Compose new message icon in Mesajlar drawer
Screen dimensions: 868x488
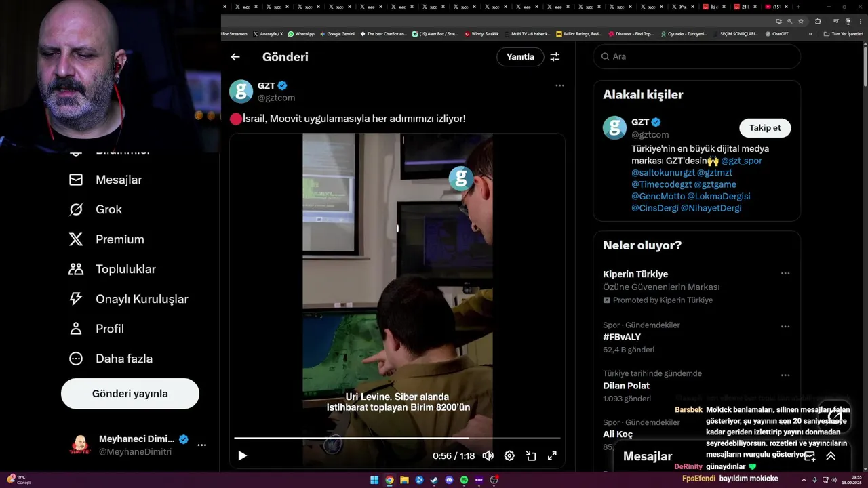(x=810, y=456)
